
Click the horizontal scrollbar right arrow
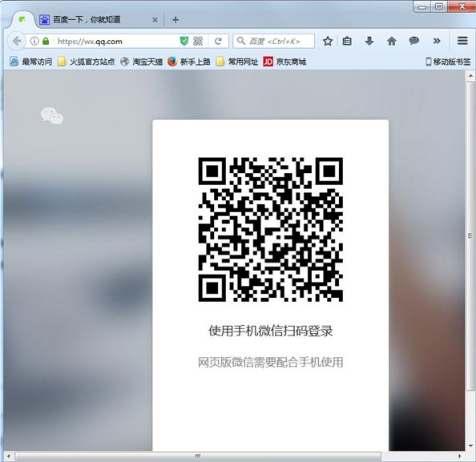point(460,456)
